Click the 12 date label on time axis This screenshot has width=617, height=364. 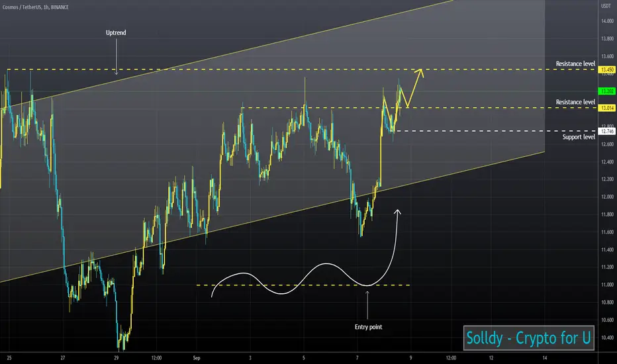click(491, 358)
